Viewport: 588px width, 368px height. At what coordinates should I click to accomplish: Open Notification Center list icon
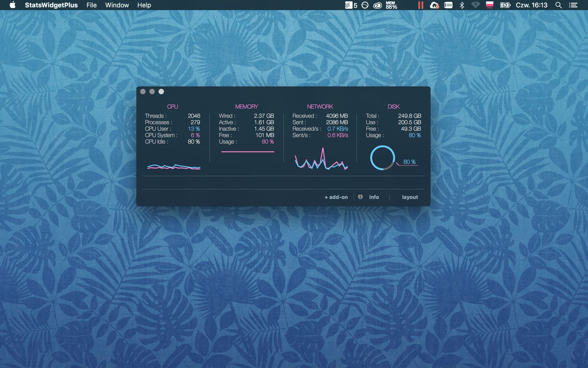(573, 5)
